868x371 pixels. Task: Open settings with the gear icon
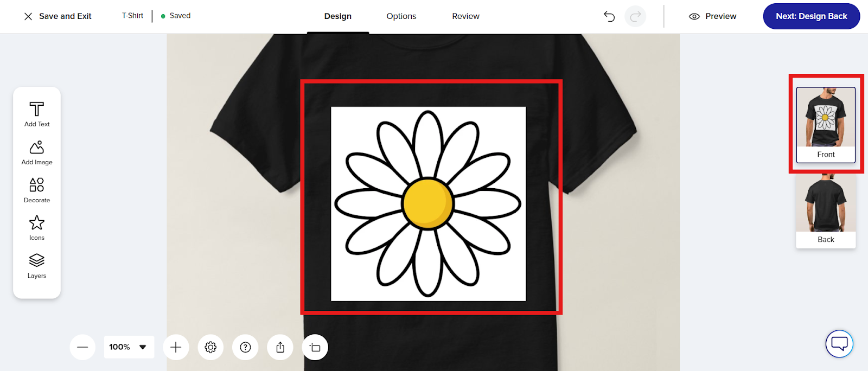[210, 347]
